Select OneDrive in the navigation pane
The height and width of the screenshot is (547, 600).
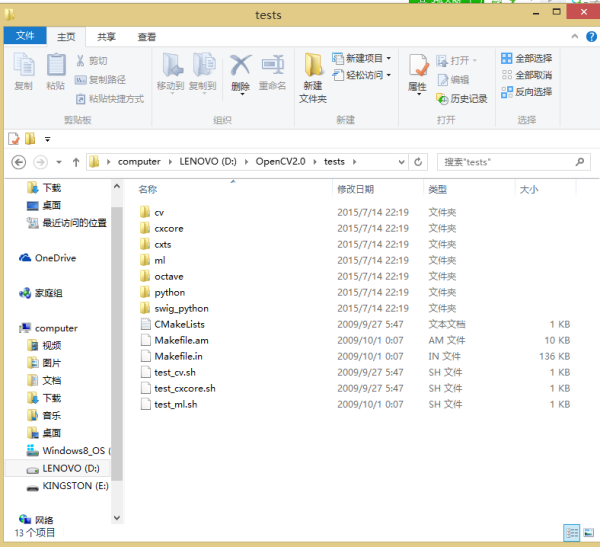[47, 258]
